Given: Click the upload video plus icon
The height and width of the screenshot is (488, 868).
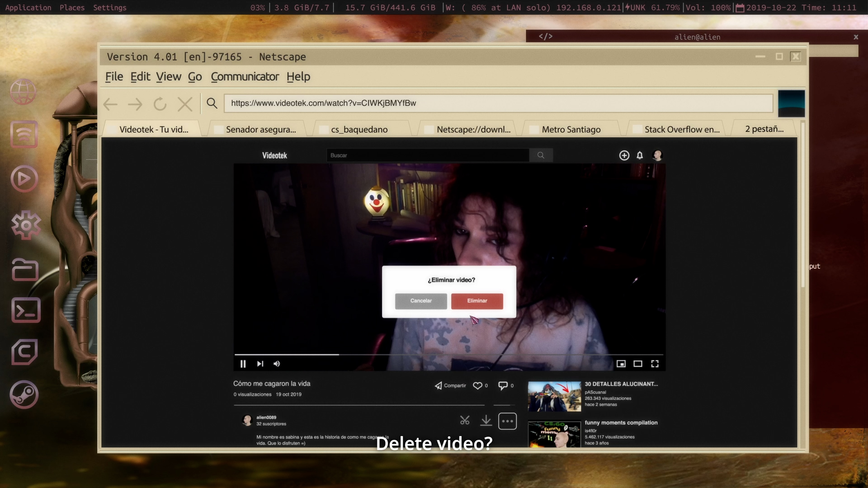Looking at the screenshot, I should [x=624, y=155].
